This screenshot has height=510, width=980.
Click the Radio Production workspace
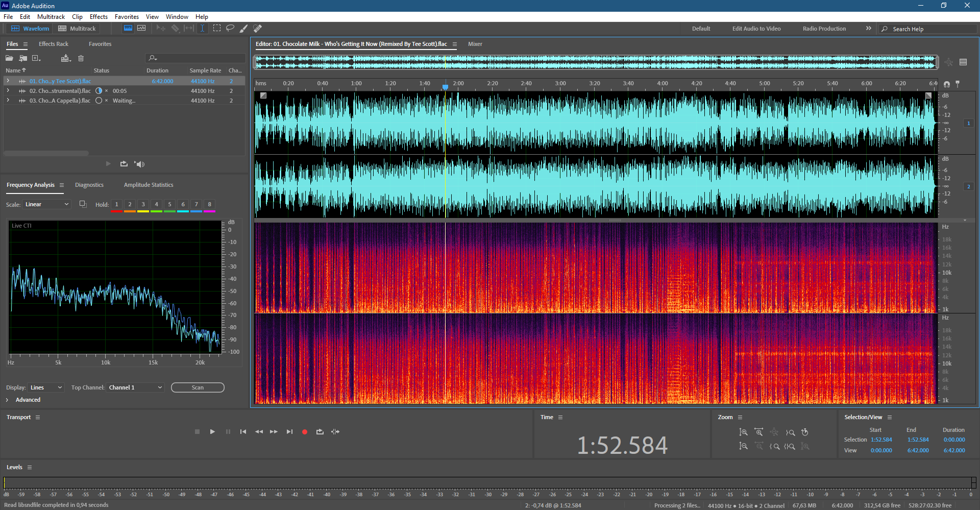[x=824, y=29]
